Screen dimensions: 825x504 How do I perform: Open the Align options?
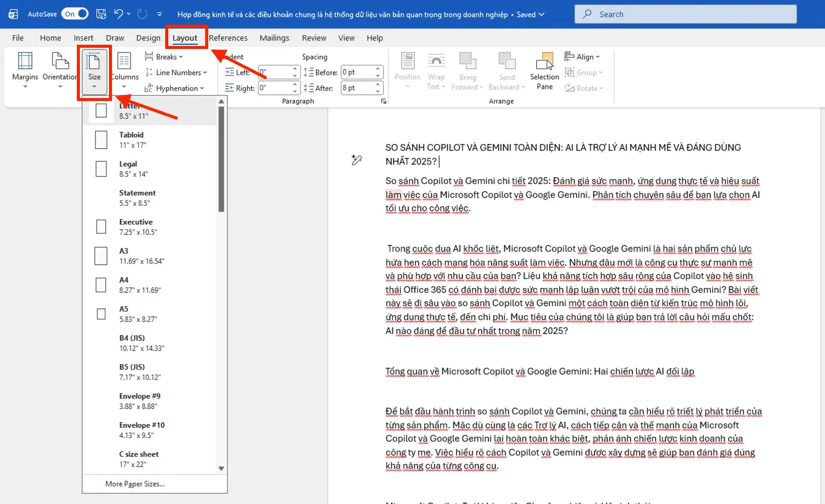pos(582,56)
